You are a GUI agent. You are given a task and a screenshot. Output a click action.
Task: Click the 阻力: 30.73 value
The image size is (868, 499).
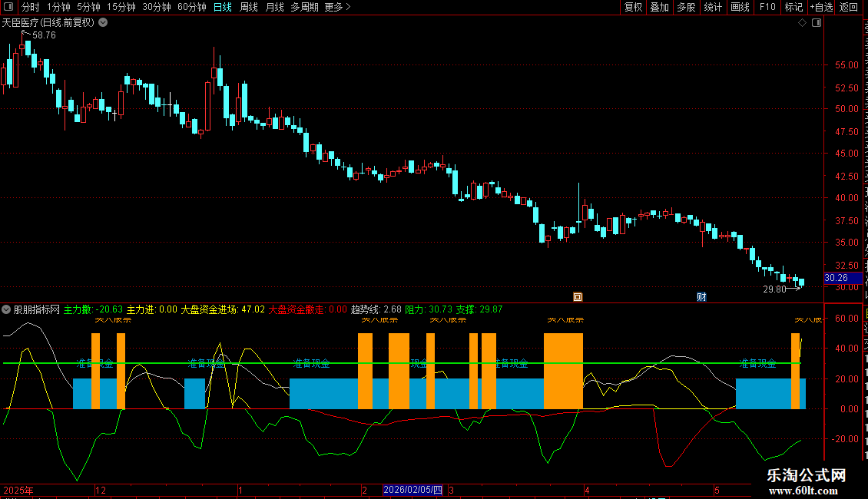click(429, 310)
